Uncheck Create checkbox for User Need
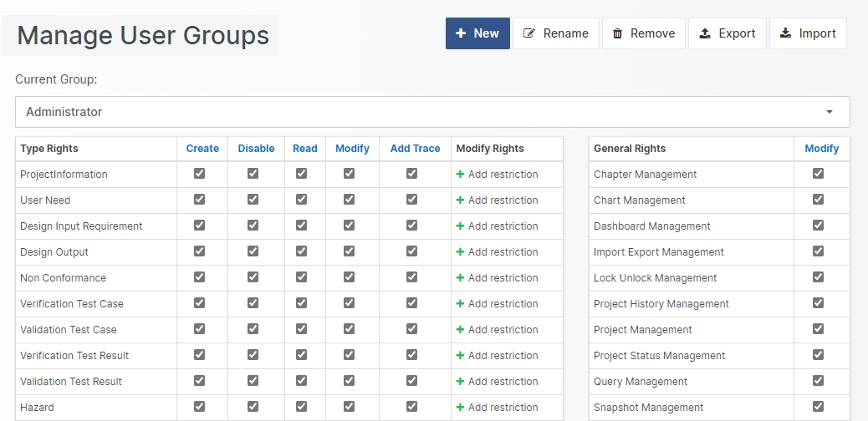 (x=199, y=200)
